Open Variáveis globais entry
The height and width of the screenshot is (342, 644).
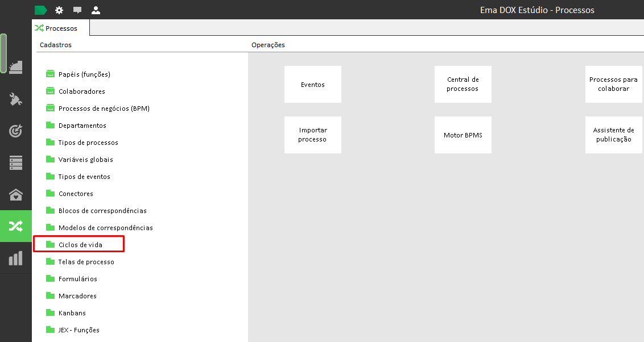pyautogui.click(x=85, y=160)
